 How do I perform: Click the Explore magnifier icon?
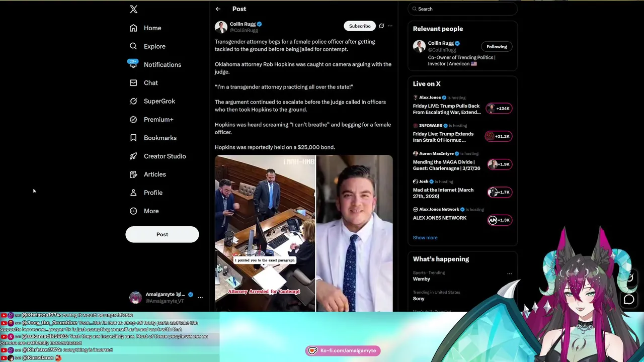(x=133, y=46)
